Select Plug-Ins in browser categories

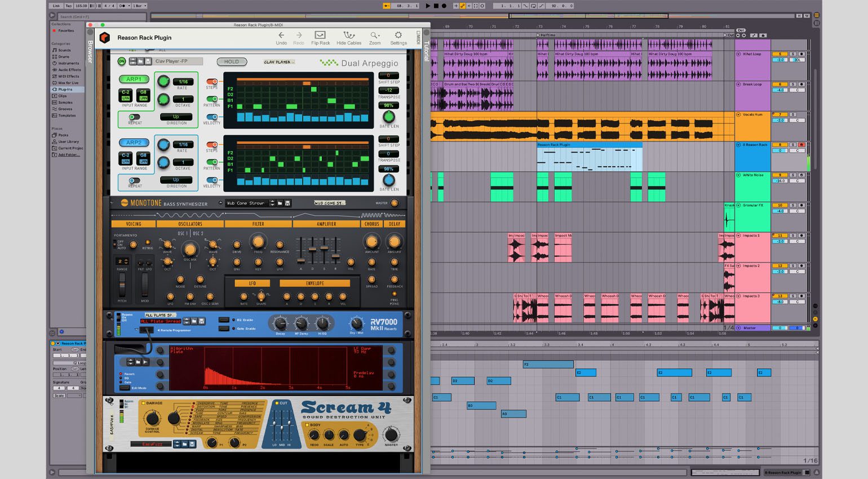[x=65, y=90]
